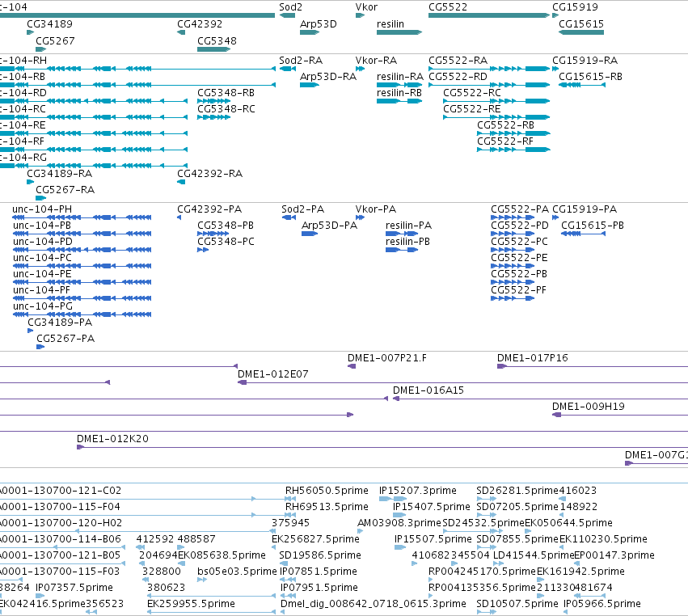Click the CG5522-RD transcript name

click(x=458, y=77)
